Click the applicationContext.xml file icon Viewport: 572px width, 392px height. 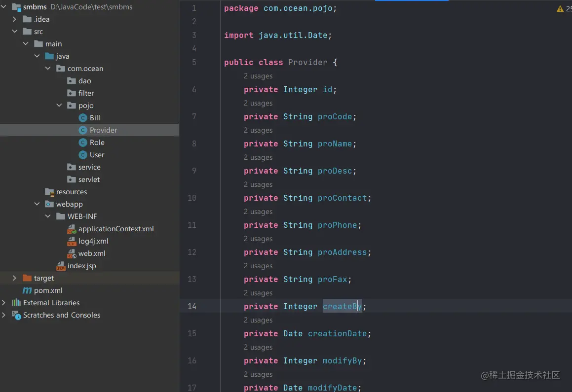[72, 229]
